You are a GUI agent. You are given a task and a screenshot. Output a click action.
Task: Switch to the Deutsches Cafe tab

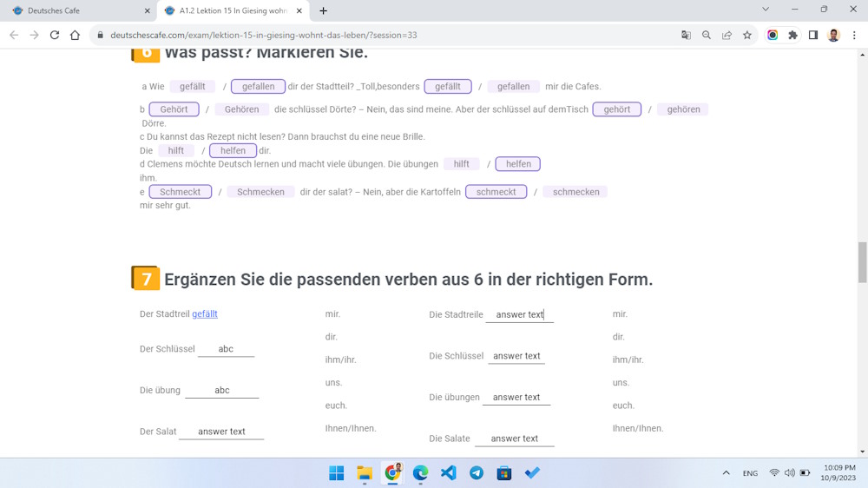pos(77,10)
